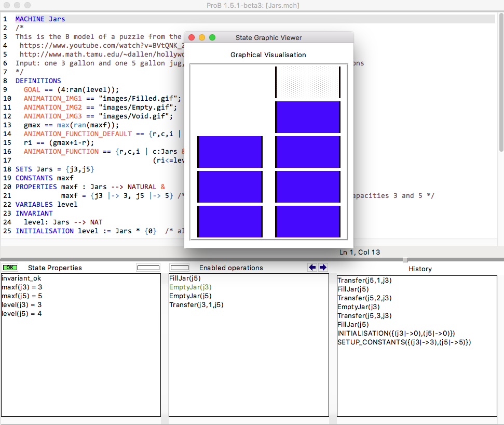Image resolution: width=504 pixels, height=425 pixels.
Task: Close the State Graphic Viewer window
Action: (192, 37)
